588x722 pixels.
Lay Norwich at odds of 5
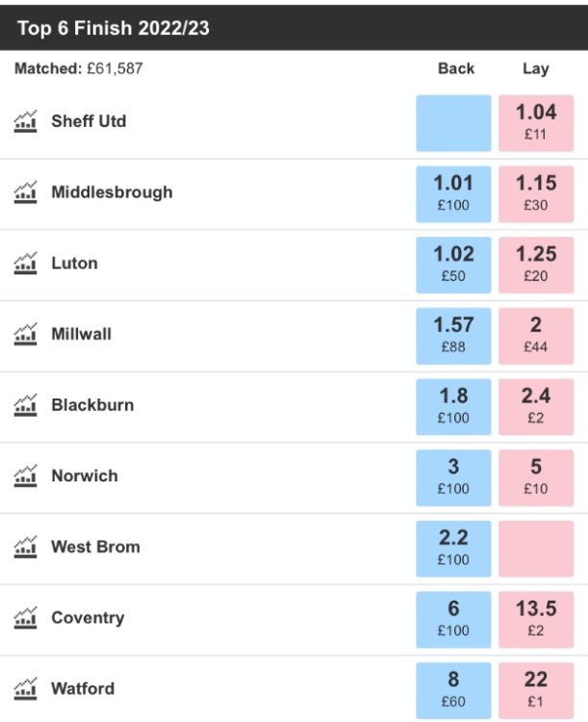click(536, 477)
